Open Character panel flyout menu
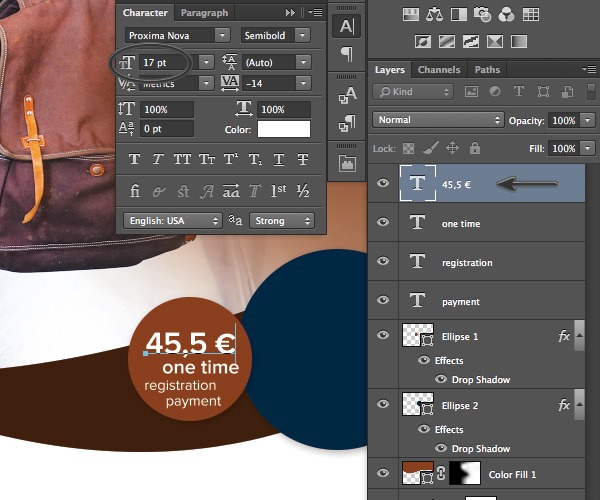The width and height of the screenshot is (600, 500). point(316,13)
